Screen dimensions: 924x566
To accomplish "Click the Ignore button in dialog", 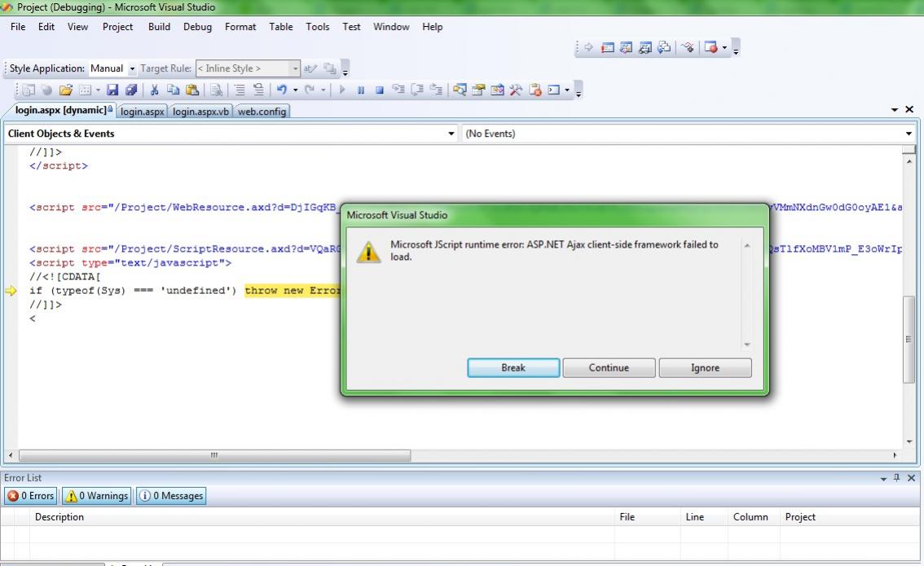I will click(x=705, y=367).
